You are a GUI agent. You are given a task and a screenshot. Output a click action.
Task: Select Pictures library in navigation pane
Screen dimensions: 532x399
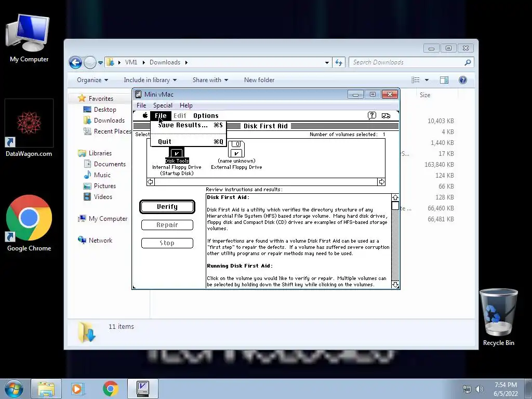[x=105, y=186]
